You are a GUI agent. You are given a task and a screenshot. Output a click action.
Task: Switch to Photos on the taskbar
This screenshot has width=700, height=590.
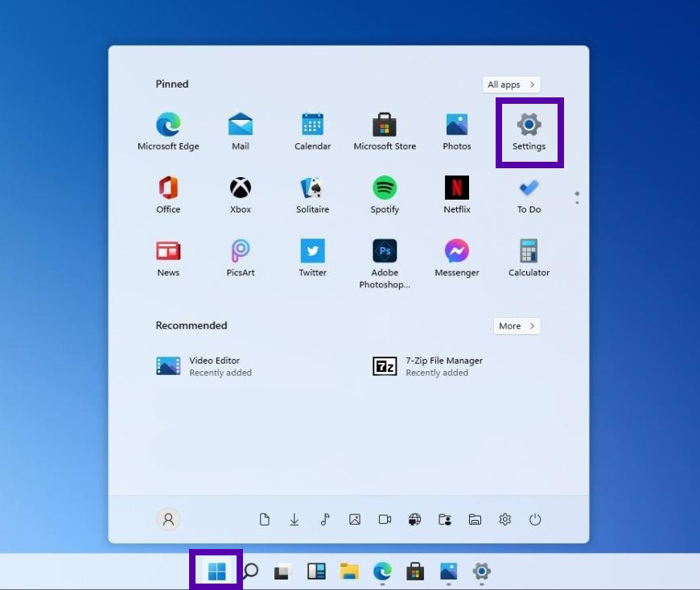(449, 571)
